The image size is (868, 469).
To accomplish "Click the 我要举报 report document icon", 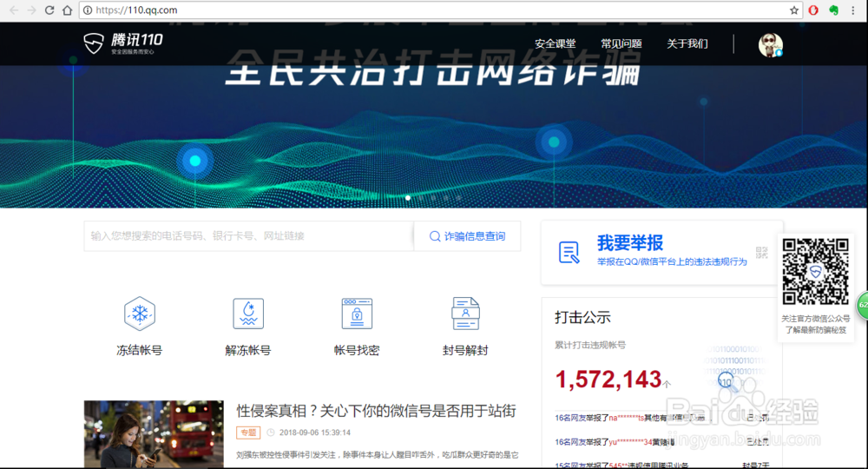I will [569, 252].
